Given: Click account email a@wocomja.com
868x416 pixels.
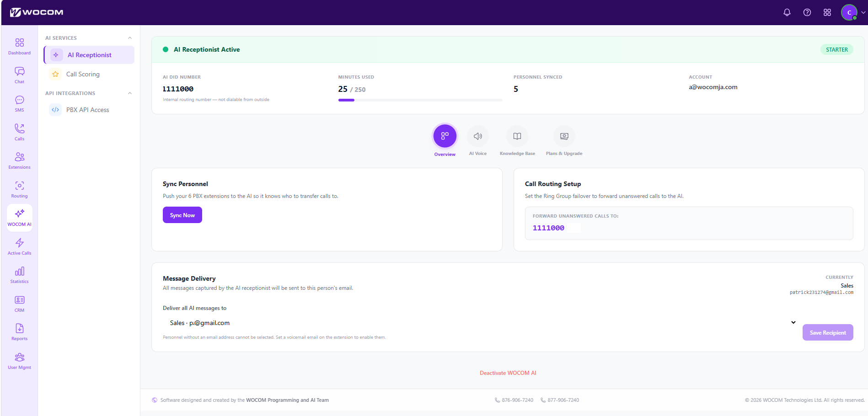Looking at the screenshot, I should (713, 87).
